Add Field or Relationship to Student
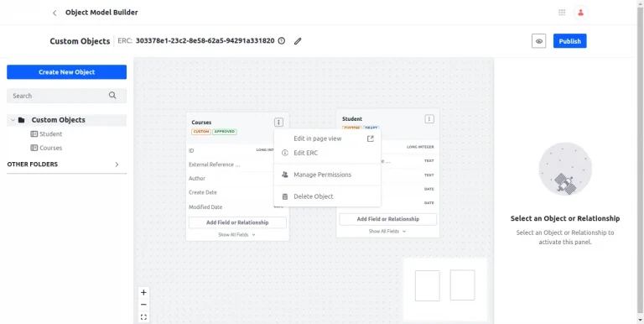Viewport: 644px width, 324px height. 388,219
